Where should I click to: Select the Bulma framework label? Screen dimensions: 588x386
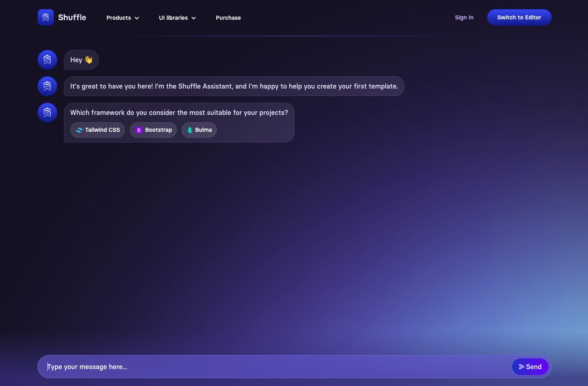coord(203,130)
